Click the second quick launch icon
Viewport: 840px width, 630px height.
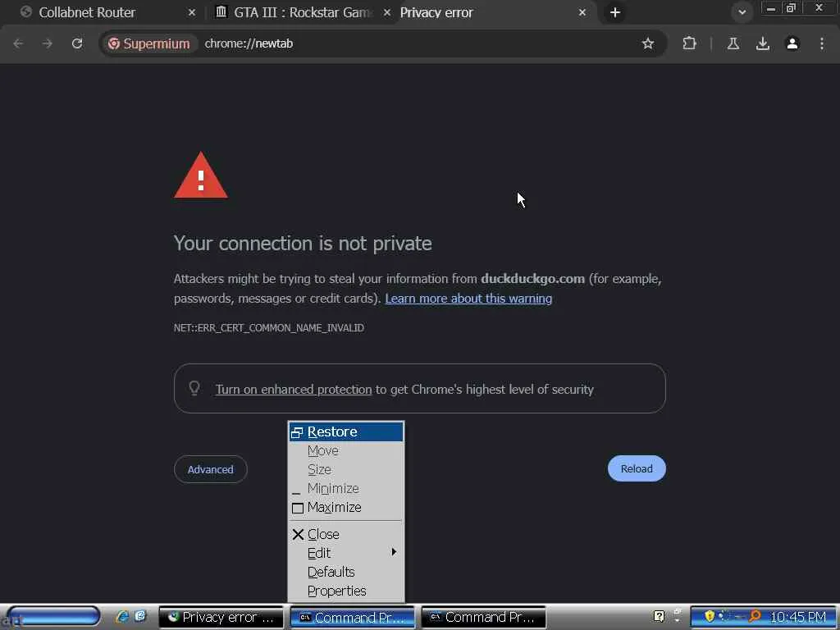click(x=140, y=616)
